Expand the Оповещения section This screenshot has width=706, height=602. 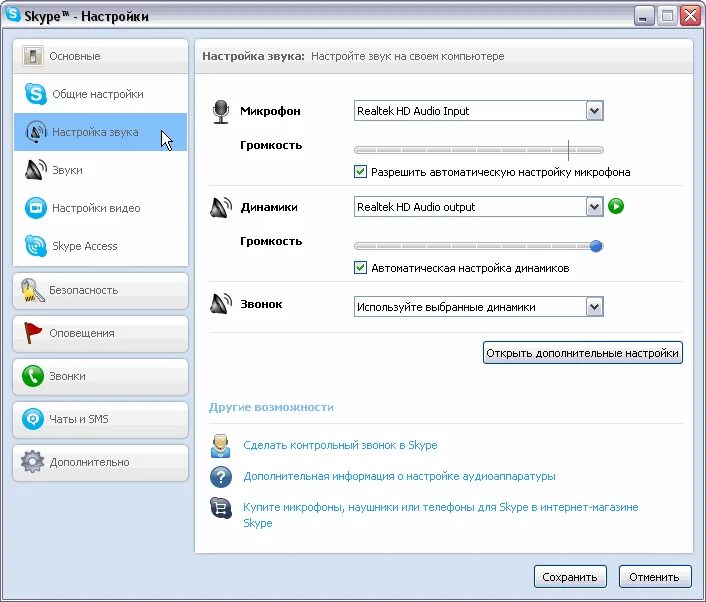click(100, 333)
